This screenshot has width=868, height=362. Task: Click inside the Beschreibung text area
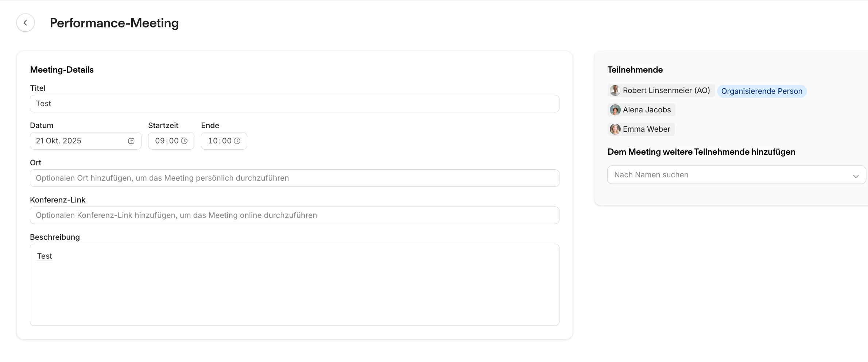coord(294,288)
